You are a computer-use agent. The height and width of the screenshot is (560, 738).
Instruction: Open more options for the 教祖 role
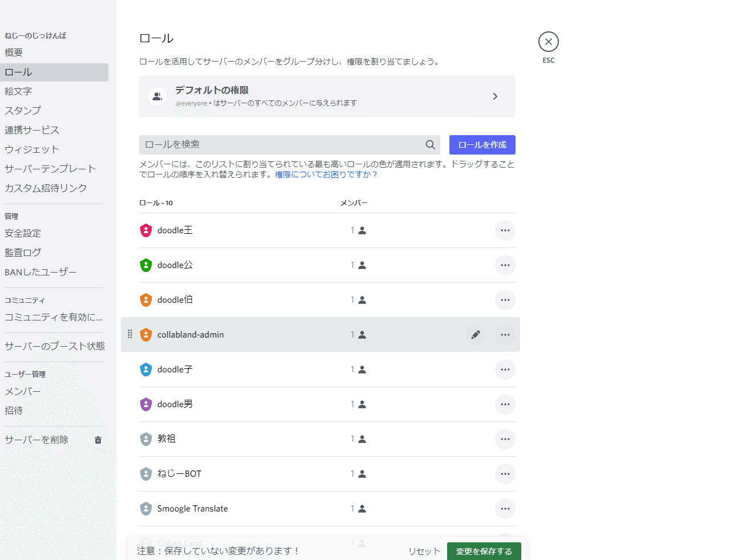click(x=505, y=439)
